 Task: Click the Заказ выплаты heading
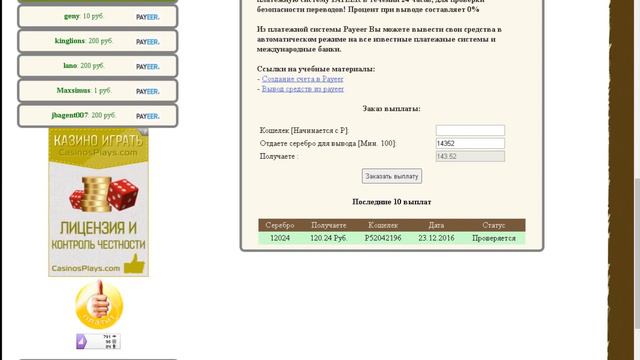click(391, 109)
